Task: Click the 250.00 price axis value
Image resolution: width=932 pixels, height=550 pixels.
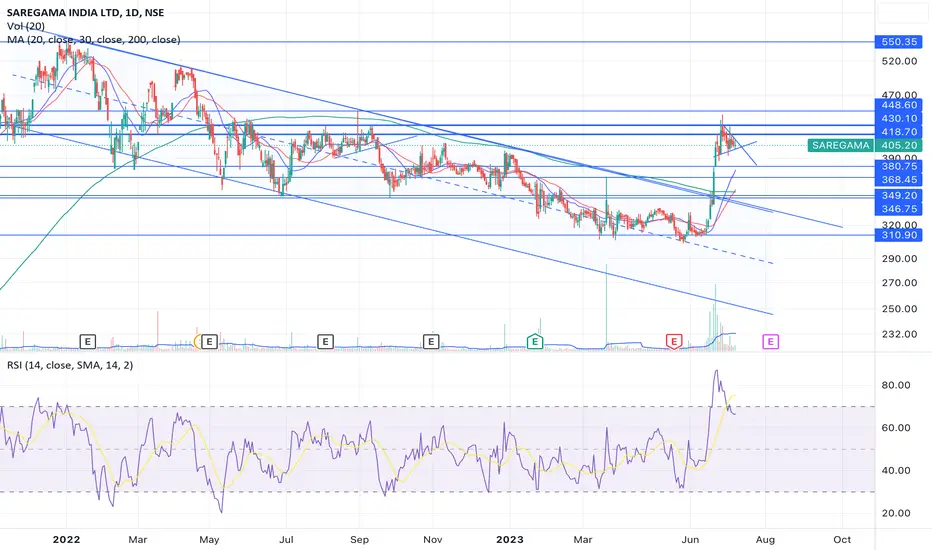Action: (x=899, y=309)
